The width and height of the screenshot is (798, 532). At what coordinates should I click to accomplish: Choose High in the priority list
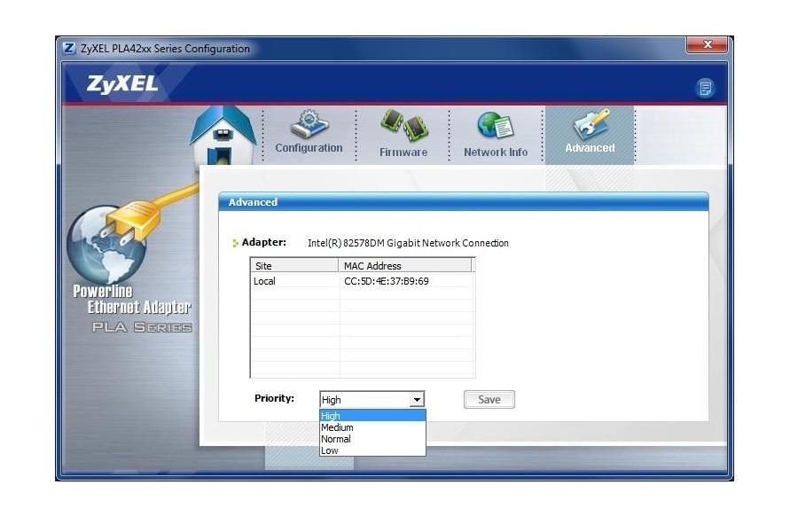(372, 416)
